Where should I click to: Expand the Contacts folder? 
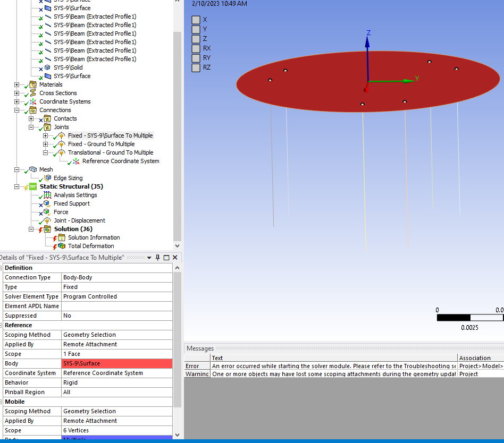[31, 118]
